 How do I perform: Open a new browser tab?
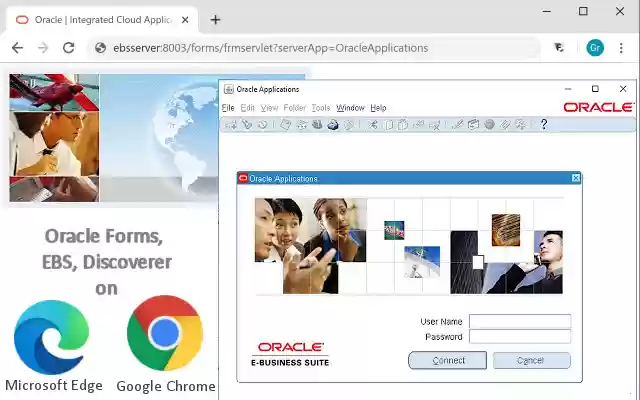[x=215, y=20]
